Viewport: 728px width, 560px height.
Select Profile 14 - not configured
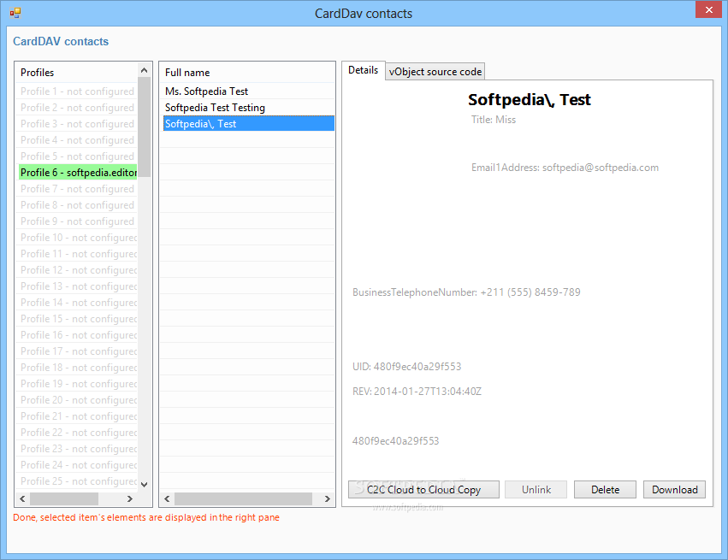pos(78,303)
